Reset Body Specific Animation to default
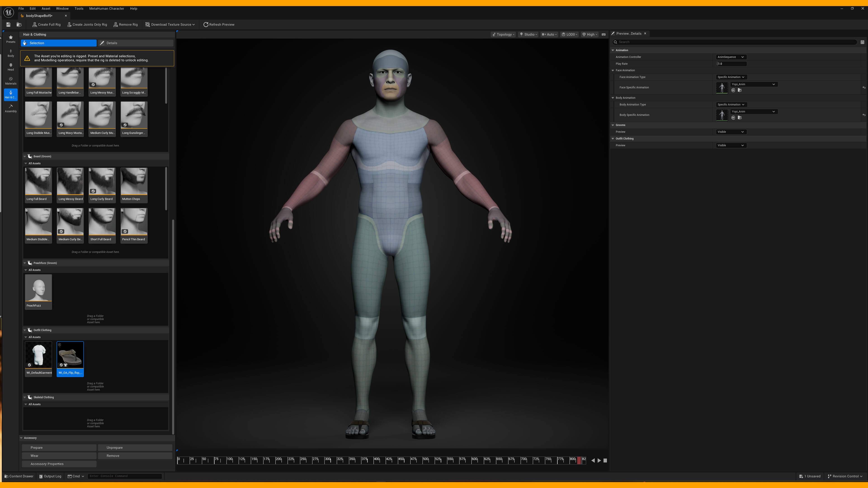 tap(864, 115)
